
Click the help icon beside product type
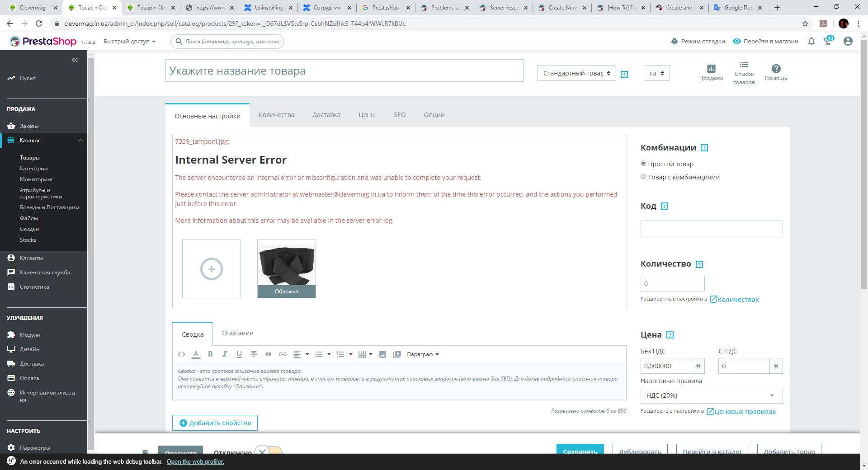(x=624, y=75)
